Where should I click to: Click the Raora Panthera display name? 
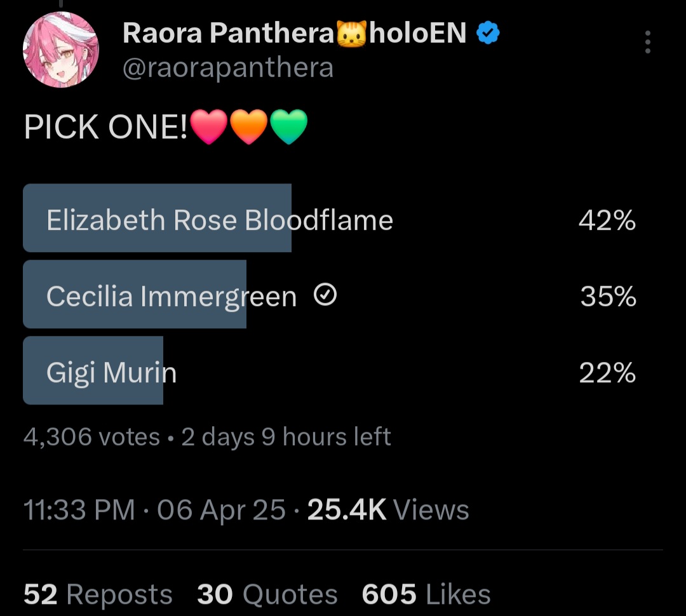(x=229, y=34)
